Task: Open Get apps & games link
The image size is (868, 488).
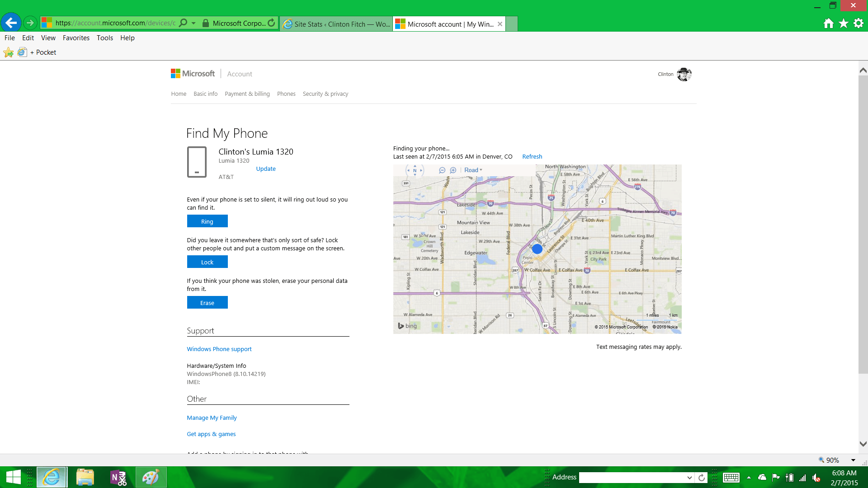Action: [x=211, y=434]
